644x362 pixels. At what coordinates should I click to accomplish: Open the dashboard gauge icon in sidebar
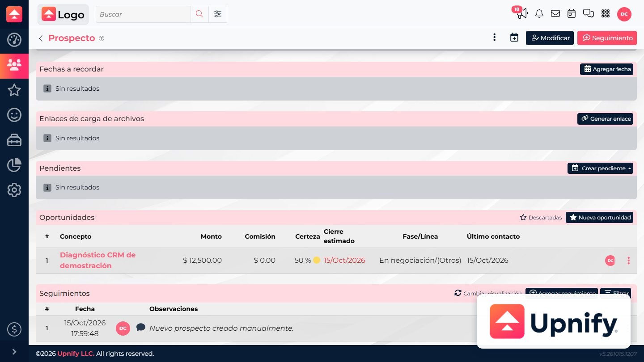tap(14, 40)
